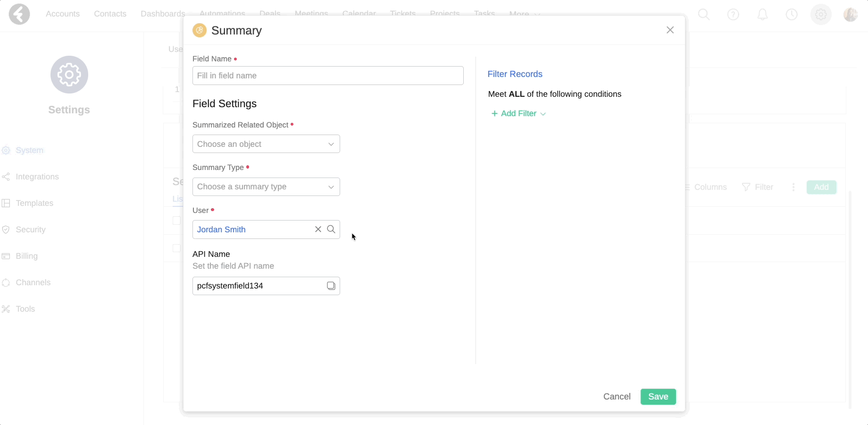Click the Columns button

point(707,187)
